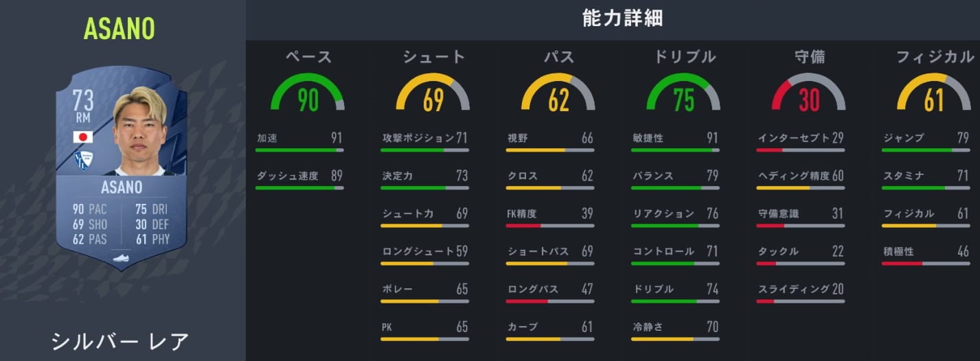Click the シルバー レア card type label
The height and width of the screenshot is (361, 980).
click(120, 341)
